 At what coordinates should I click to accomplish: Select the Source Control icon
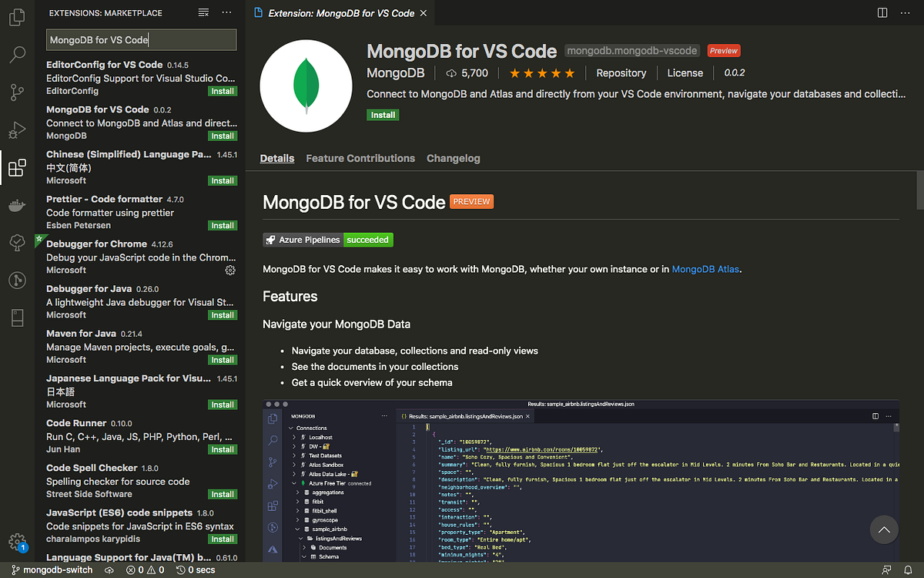[x=17, y=92]
